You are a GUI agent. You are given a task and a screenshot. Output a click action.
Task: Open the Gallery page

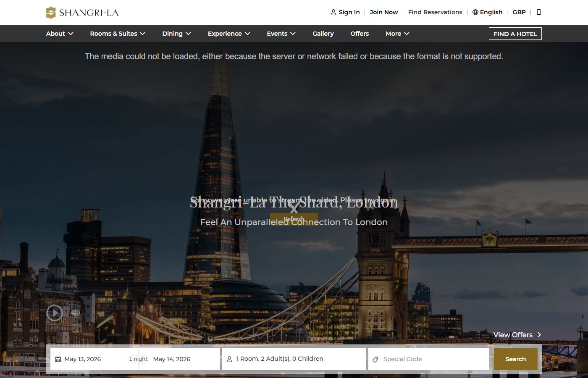[323, 34]
